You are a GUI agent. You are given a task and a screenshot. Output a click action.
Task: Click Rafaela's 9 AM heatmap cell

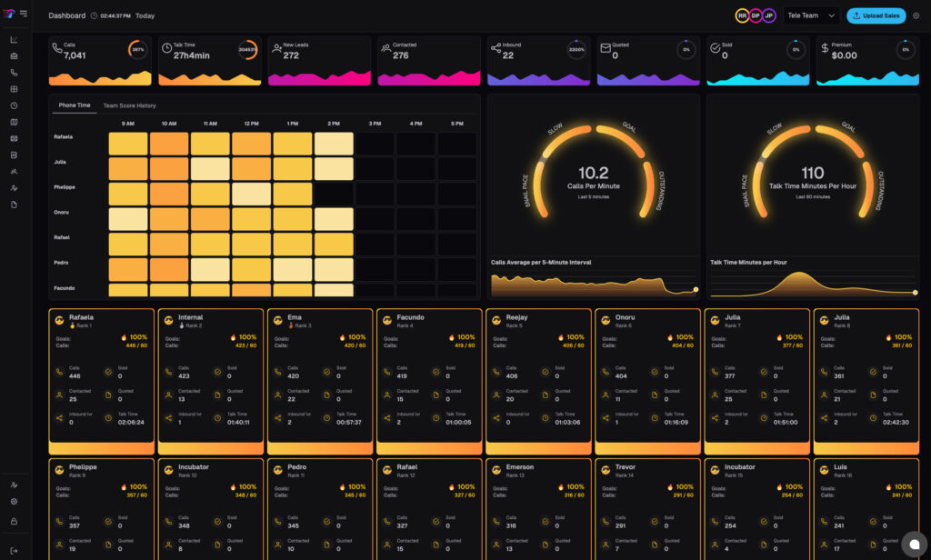coord(128,144)
